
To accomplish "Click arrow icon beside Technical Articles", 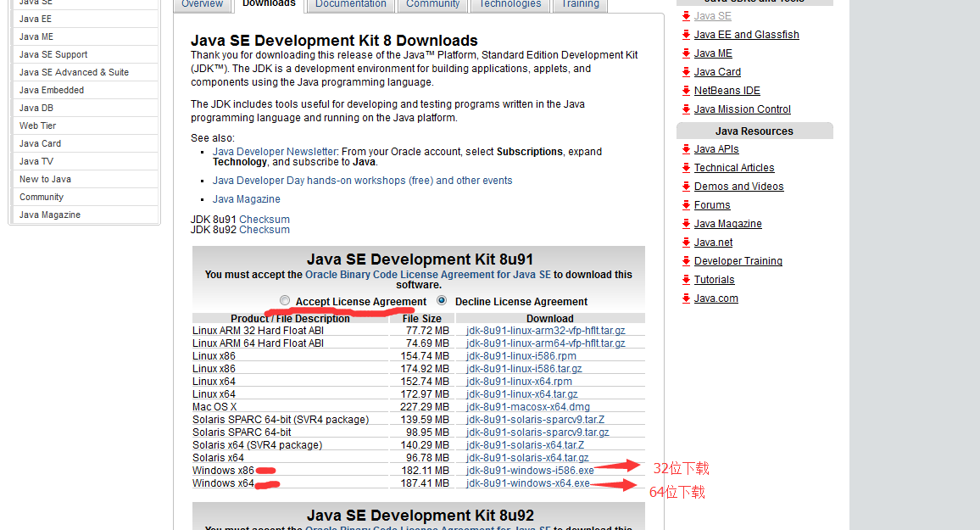I will click(686, 168).
